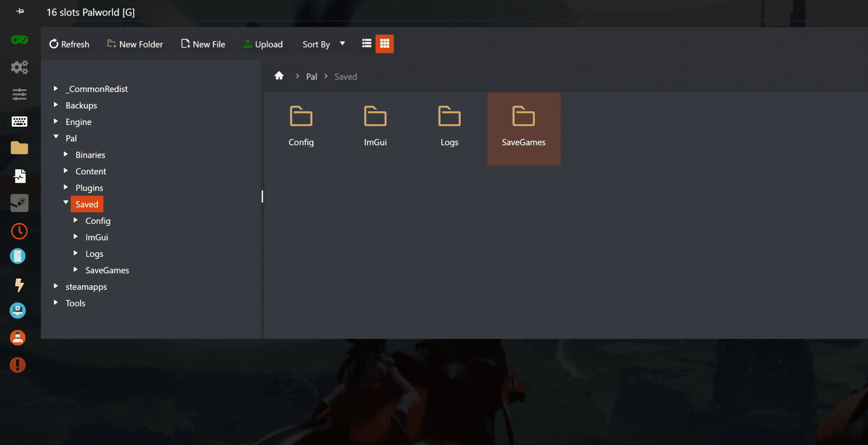Select the clock scheduled tasks icon

19,231
